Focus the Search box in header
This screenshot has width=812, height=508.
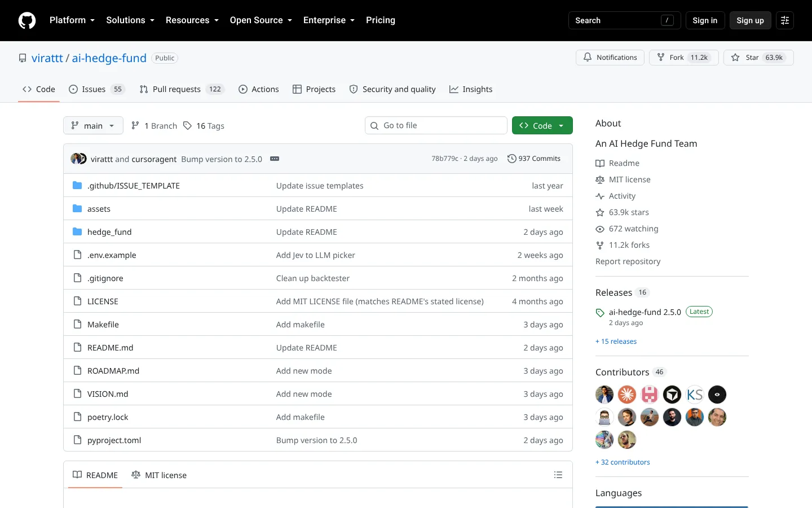625,20
